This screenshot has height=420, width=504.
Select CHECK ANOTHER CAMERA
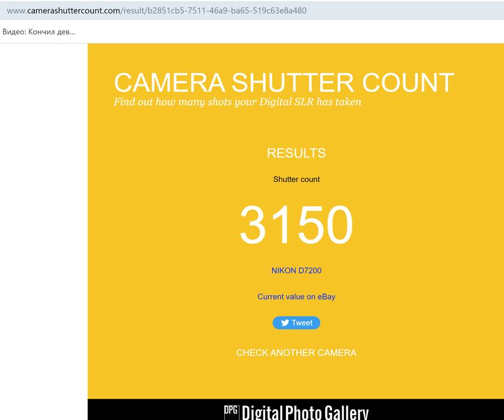tap(296, 353)
